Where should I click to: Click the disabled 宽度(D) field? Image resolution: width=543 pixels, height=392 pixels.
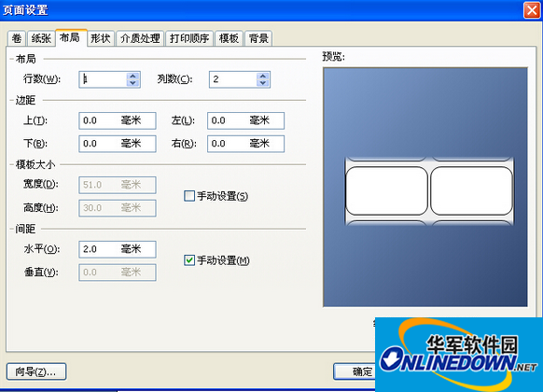[118, 185]
